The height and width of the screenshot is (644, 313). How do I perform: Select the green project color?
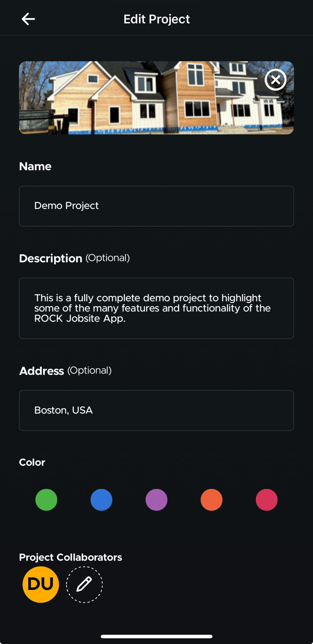pos(46,500)
